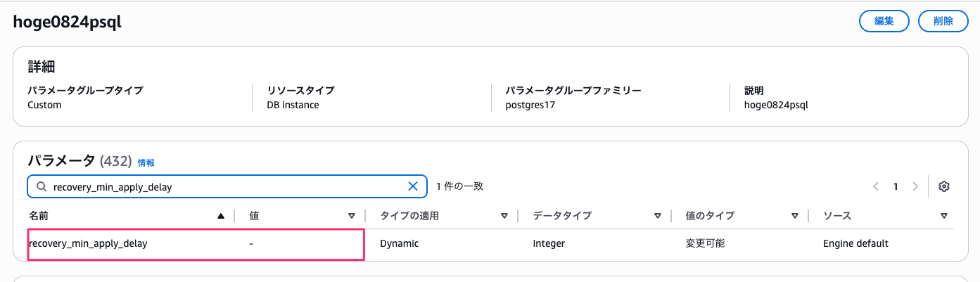This screenshot has width=980, height=282.
Task: Click the 編集 (Edit) button
Action: tap(884, 21)
